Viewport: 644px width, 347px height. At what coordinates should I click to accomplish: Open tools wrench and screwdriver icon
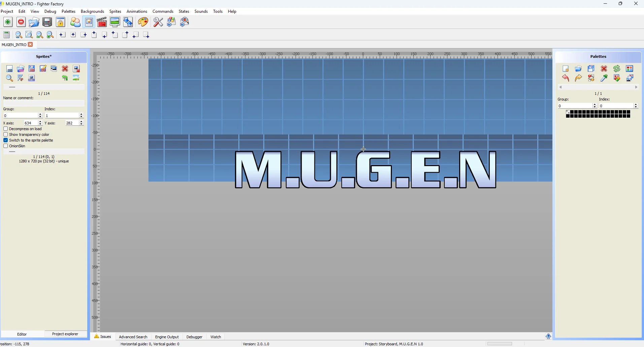click(158, 22)
